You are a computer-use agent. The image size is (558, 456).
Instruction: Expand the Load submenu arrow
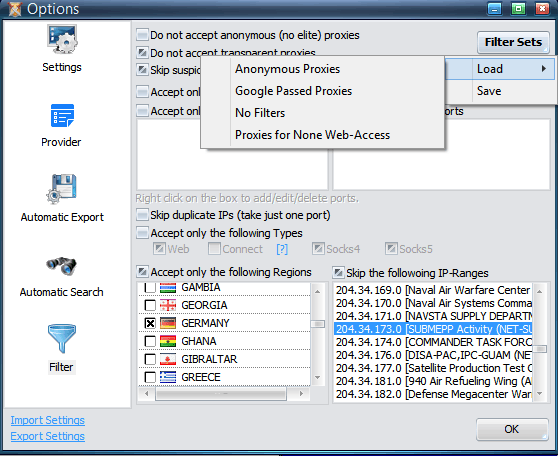[543, 69]
